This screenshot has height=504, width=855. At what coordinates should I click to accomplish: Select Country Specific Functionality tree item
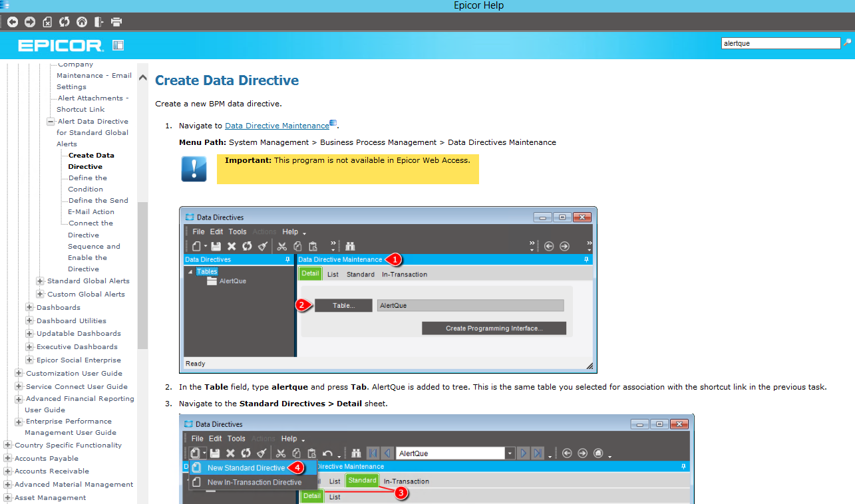[69, 445]
